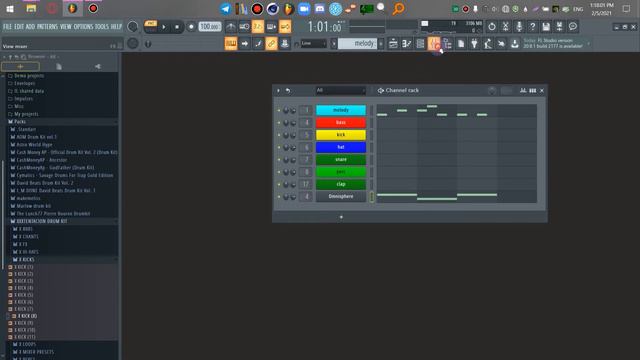
Task: Click the 1:01:00 song position display
Action: click(x=324, y=27)
